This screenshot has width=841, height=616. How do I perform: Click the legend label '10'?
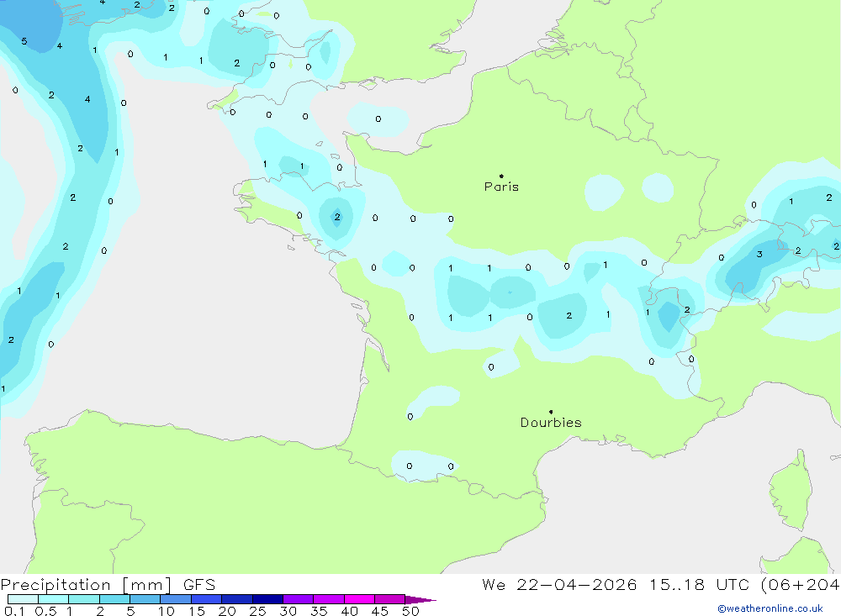click(167, 611)
